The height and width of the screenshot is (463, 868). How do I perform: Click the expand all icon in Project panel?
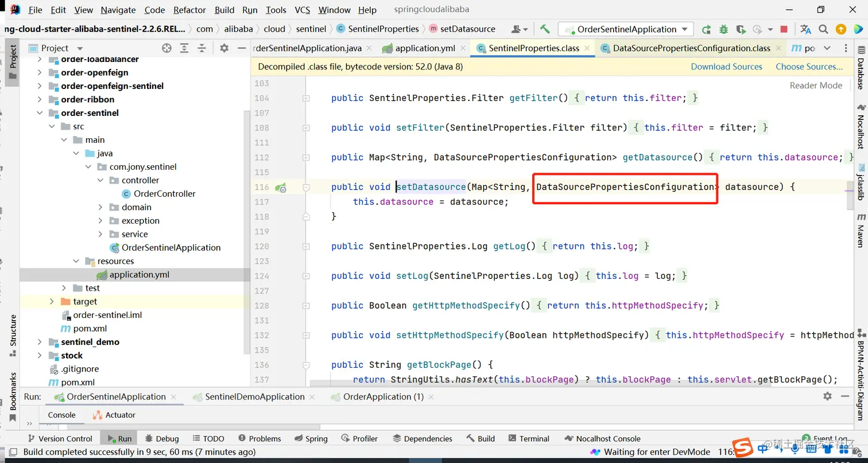[x=184, y=48]
